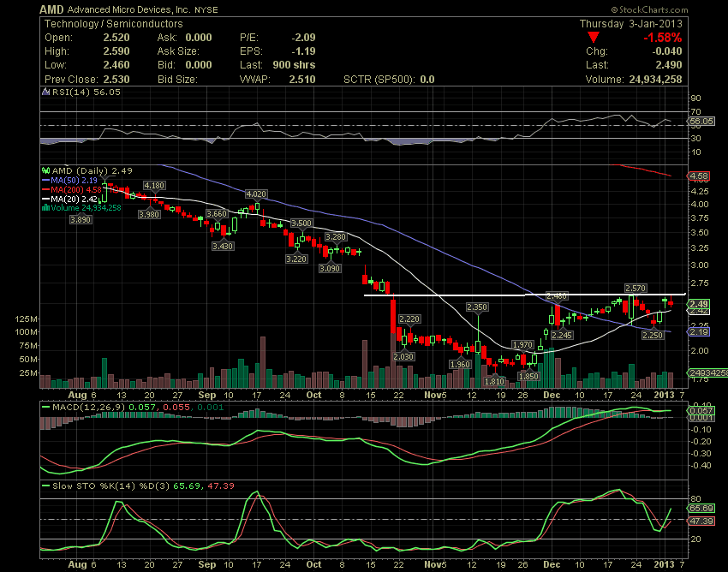
Task: Click the 24934258 volume axis tag
Action: pyautogui.click(x=707, y=372)
